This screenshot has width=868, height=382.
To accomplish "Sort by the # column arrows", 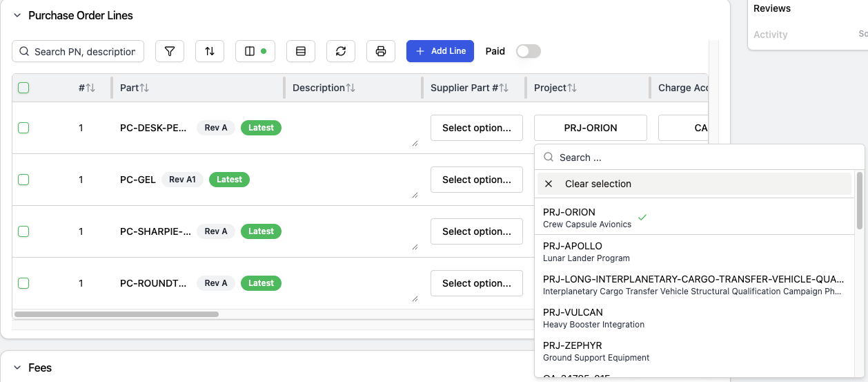I will tap(90, 88).
